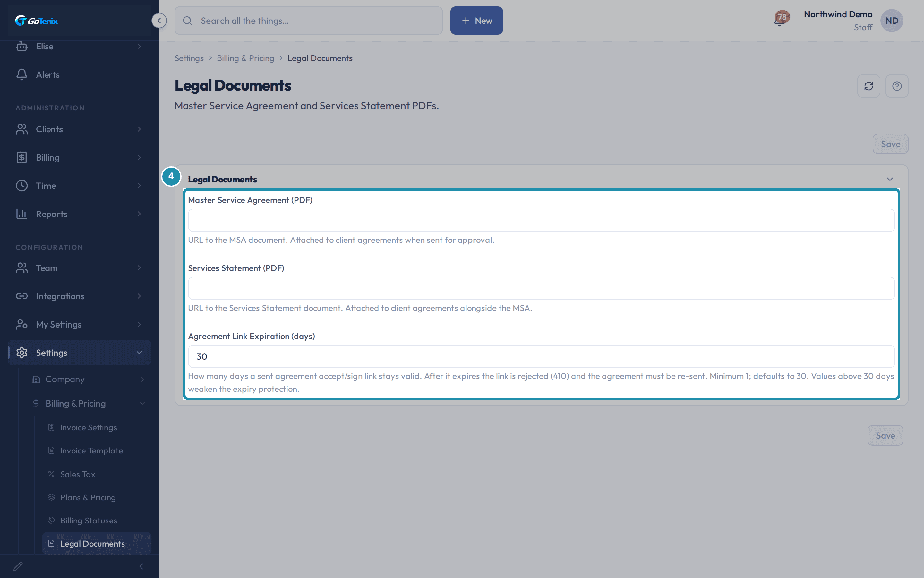Click the Alerts bell icon in sidebar
924x578 pixels.
(x=22, y=74)
